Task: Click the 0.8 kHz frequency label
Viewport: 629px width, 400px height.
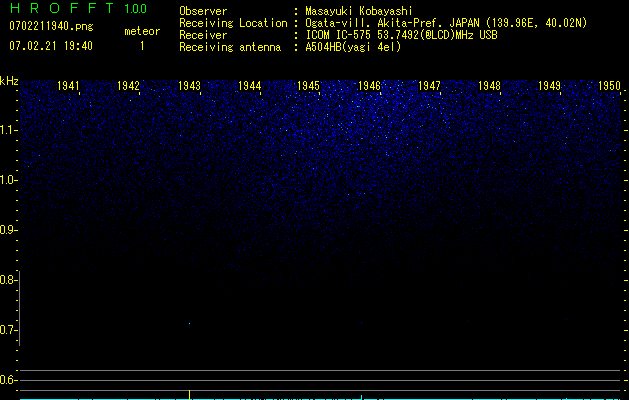Action: [x=8, y=280]
